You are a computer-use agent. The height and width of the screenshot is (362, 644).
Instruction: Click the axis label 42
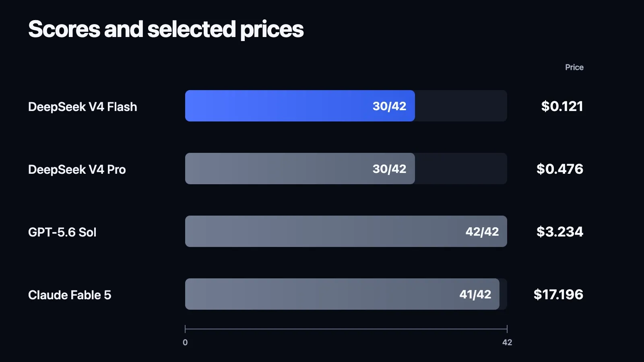(507, 342)
